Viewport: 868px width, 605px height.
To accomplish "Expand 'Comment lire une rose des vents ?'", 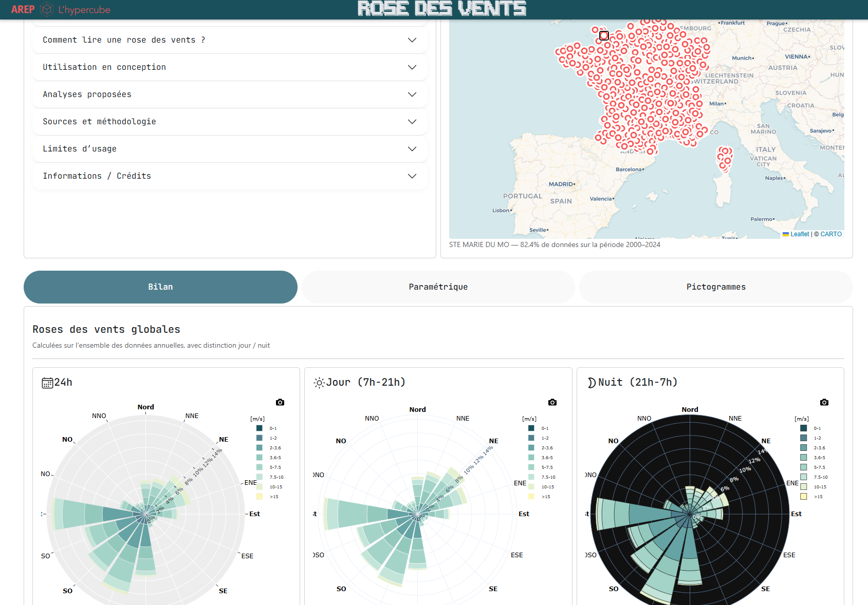I will pyautogui.click(x=230, y=40).
